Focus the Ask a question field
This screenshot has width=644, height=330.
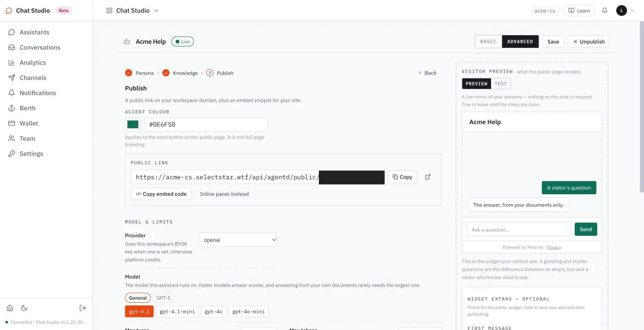[x=519, y=230]
